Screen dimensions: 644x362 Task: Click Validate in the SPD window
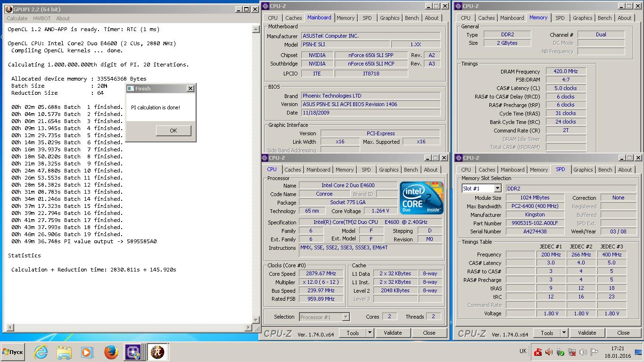coord(587,333)
